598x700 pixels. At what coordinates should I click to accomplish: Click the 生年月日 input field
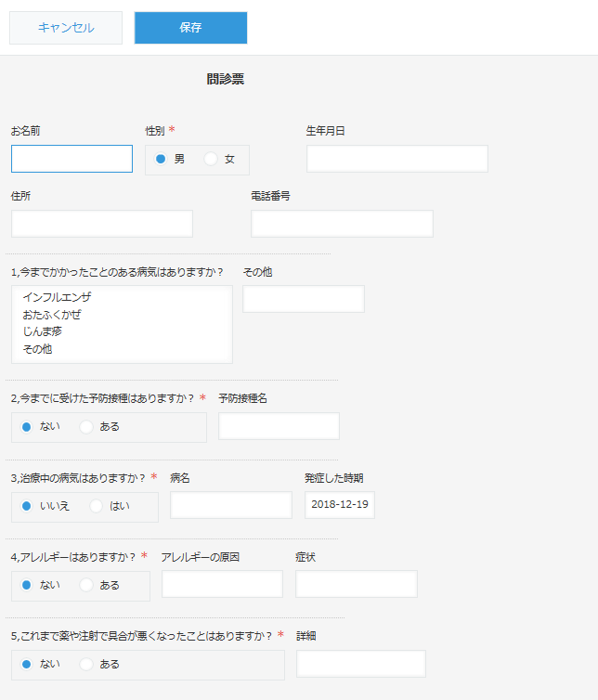(x=397, y=159)
